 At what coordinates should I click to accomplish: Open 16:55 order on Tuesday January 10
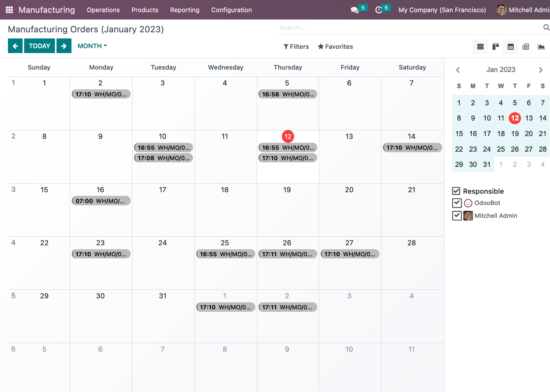pyautogui.click(x=163, y=148)
